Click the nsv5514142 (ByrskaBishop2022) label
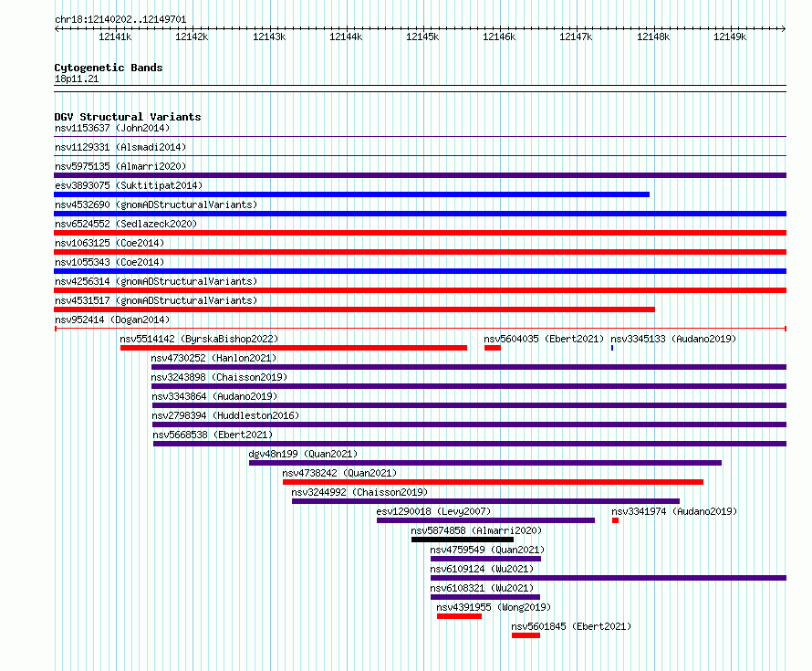 [199, 339]
